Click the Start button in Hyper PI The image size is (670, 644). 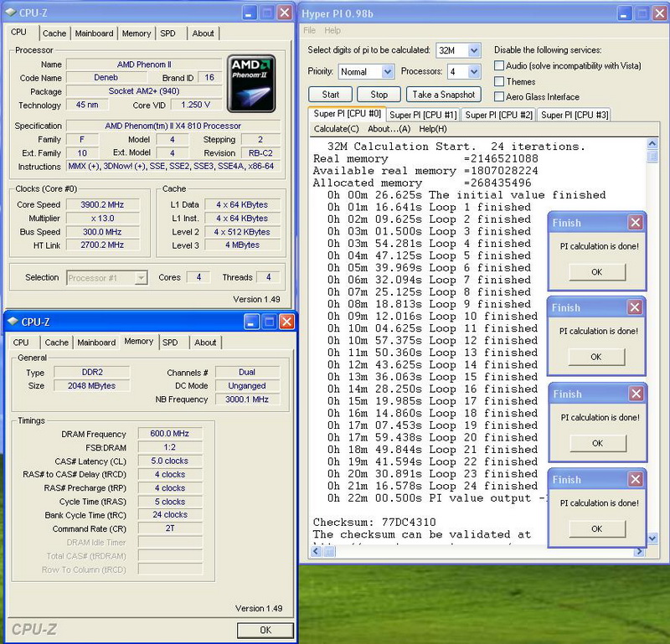point(330,95)
